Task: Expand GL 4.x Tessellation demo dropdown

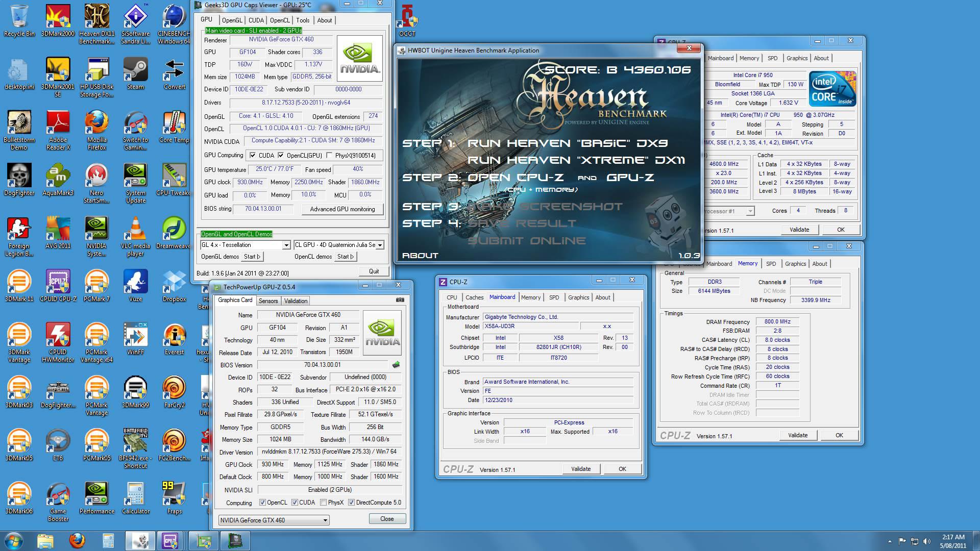Action: click(286, 245)
